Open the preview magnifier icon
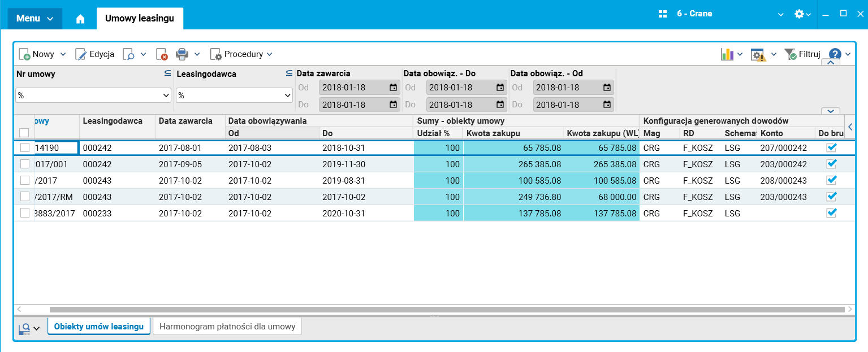Image resolution: width=868 pixels, height=352 pixels. tap(129, 54)
